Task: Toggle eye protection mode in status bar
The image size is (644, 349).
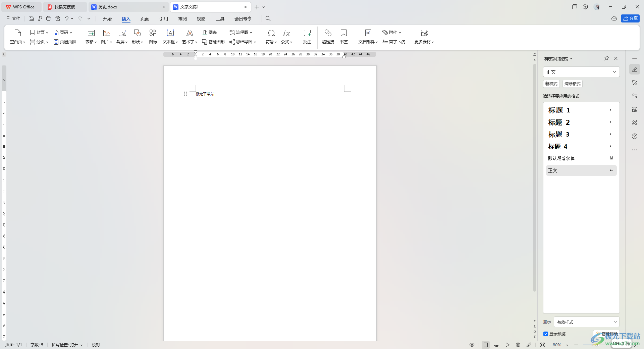Action: 472,345
